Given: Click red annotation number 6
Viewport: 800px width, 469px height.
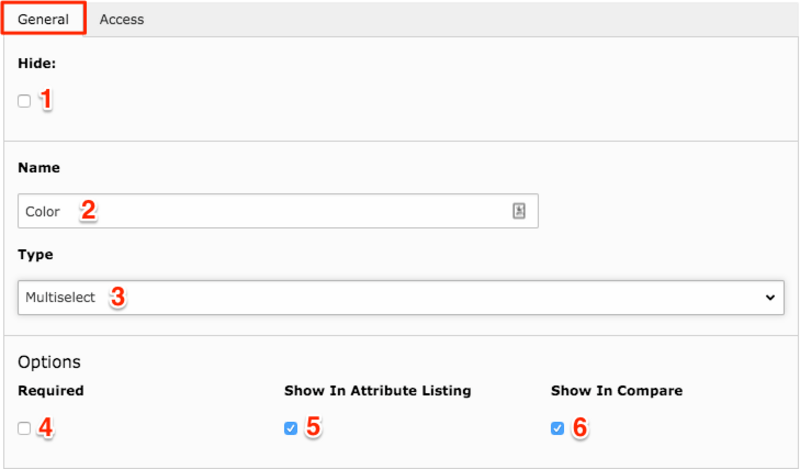Looking at the screenshot, I should tap(580, 427).
